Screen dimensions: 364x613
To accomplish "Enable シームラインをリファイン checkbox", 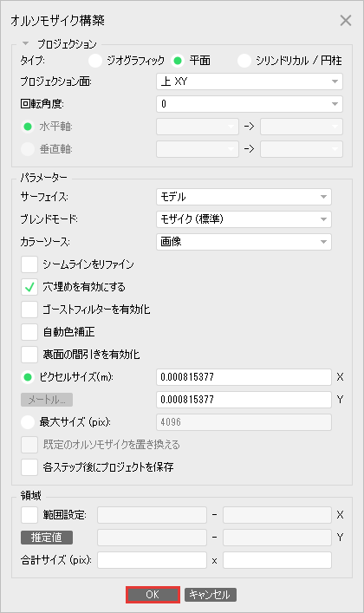I will tap(29, 264).
